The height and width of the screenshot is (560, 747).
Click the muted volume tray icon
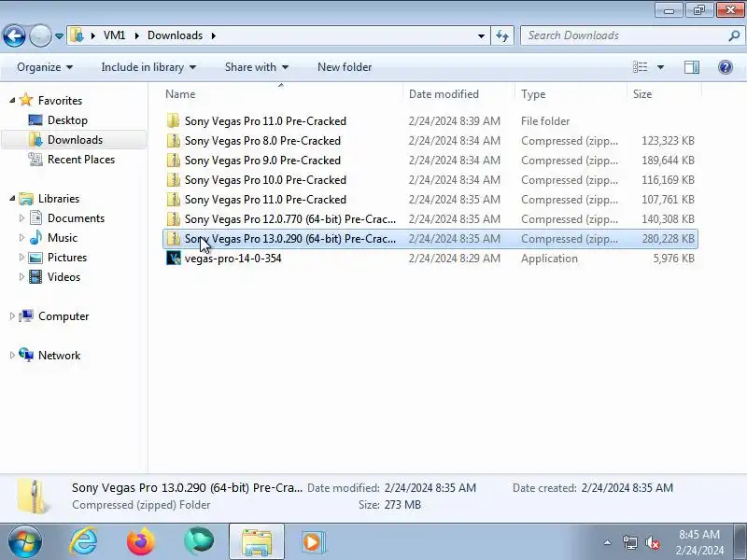point(652,542)
